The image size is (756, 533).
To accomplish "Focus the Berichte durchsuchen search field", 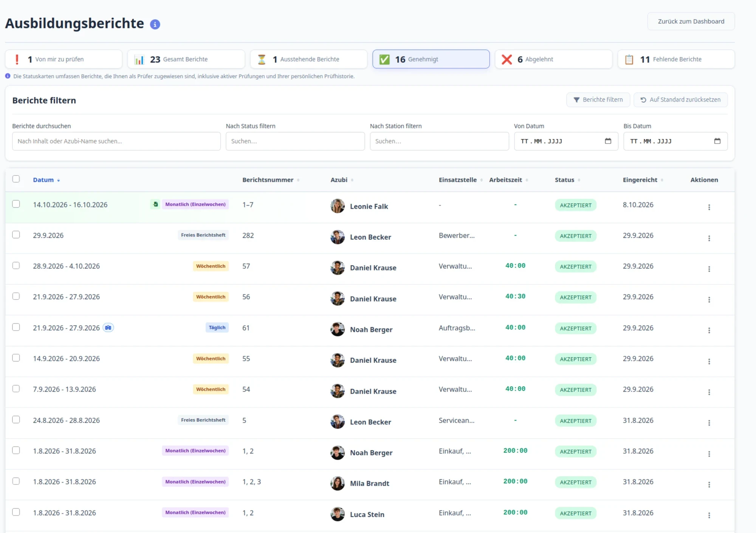I will pyautogui.click(x=116, y=141).
